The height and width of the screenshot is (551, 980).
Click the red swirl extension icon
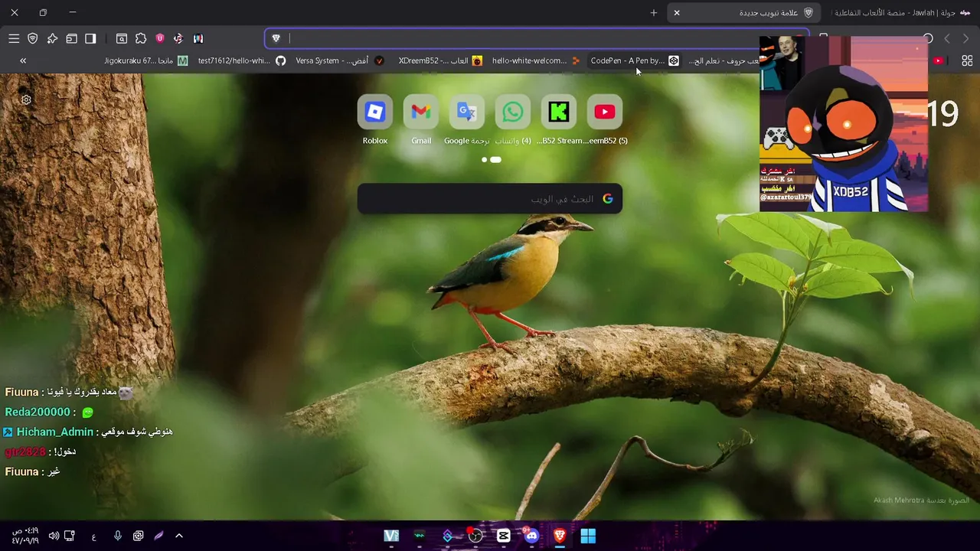coord(178,38)
